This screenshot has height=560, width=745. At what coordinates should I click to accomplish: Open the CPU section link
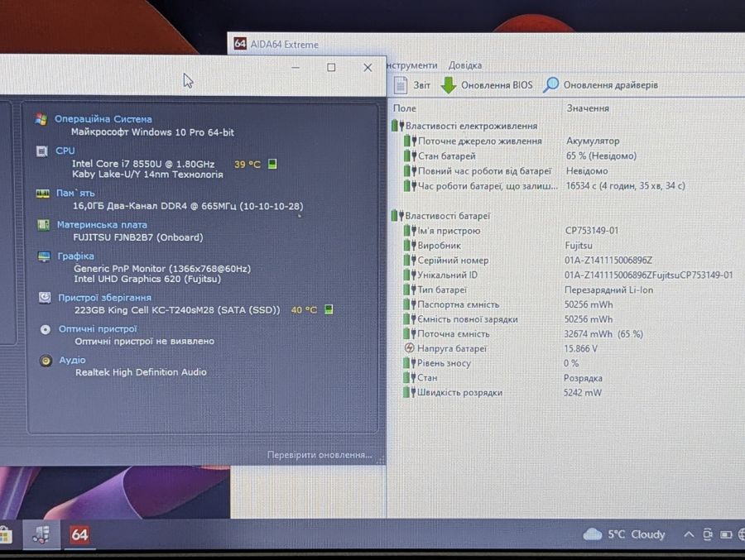(65, 151)
